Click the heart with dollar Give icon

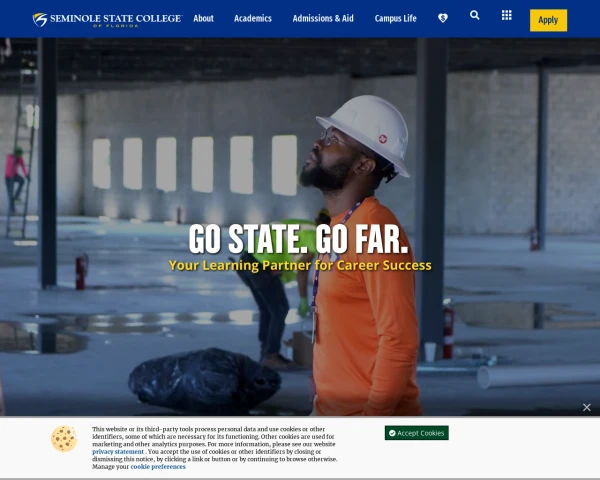click(x=443, y=18)
